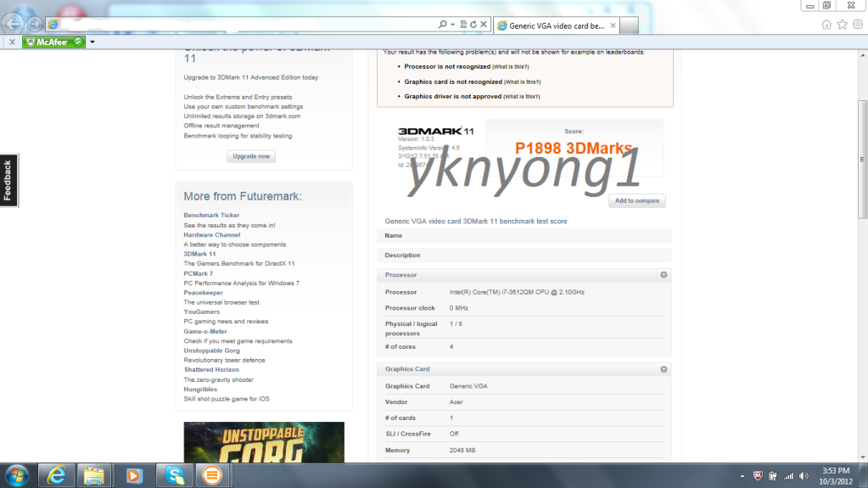Close the McAfee toolbar
Viewport: 868px width, 488px height.
(12, 42)
